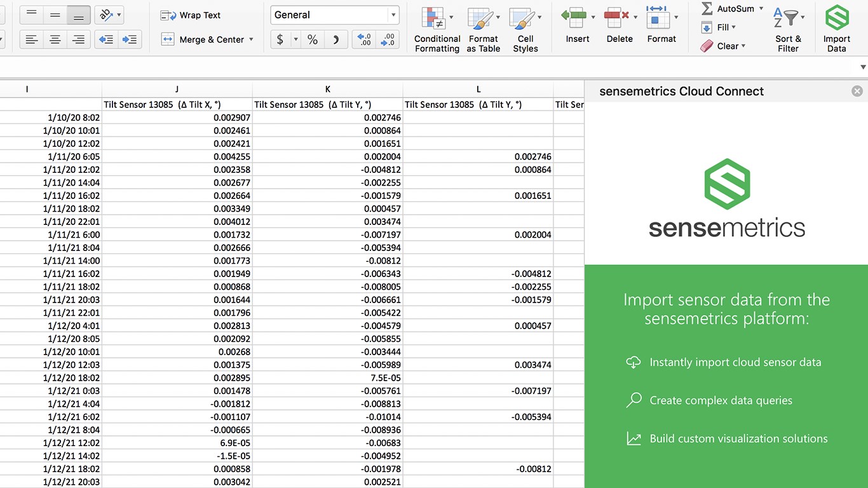Select the cell containing 6.9E-05
Image resolution: width=868 pixels, height=488 pixels.
pos(177,443)
